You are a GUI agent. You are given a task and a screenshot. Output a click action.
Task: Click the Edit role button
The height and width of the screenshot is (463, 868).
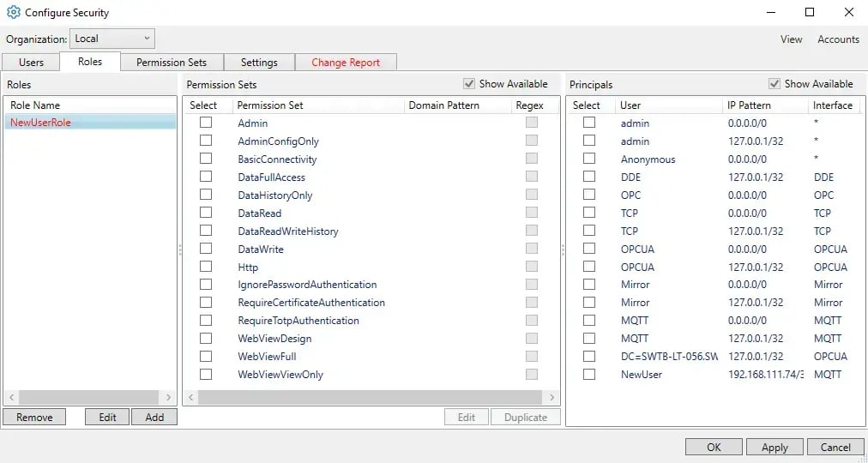[107, 417]
